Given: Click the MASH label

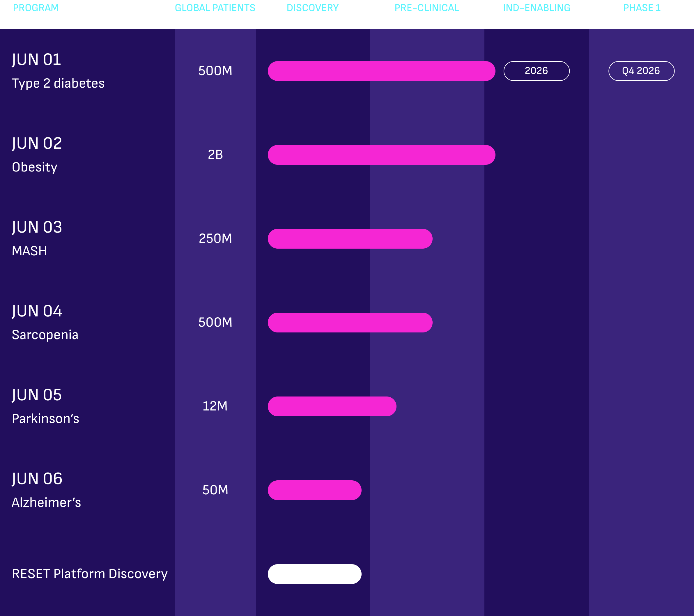Looking at the screenshot, I should 29,251.
